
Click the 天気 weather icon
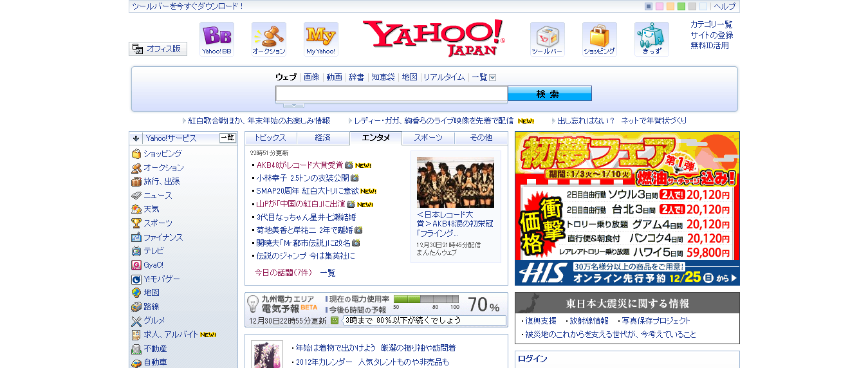136,209
